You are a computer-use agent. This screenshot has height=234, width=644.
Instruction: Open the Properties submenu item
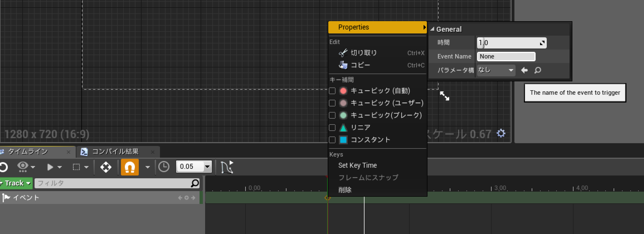[377, 27]
